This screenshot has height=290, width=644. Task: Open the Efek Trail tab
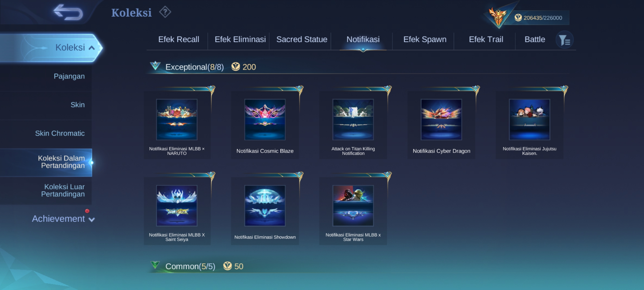pos(486,39)
